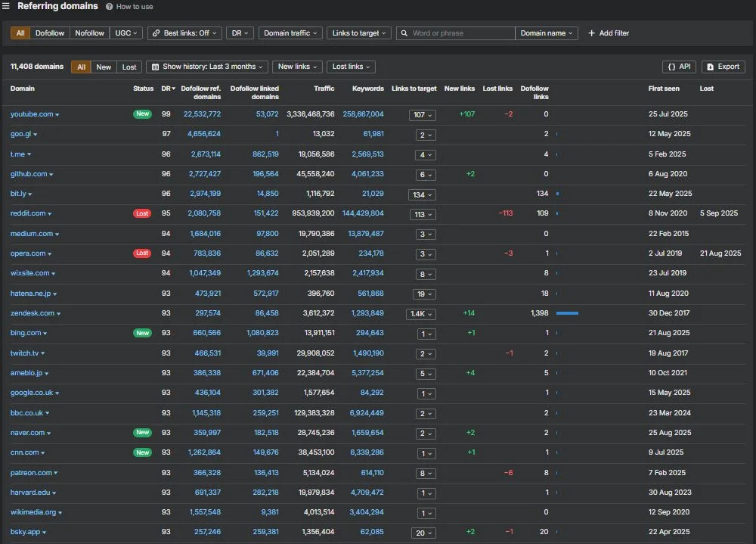The width and height of the screenshot is (756, 544).
Task: Click the Export file icon
Action: coord(710,67)
